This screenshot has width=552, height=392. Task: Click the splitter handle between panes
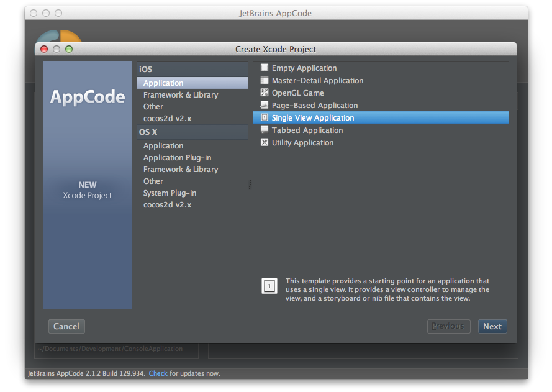[250, 185]
